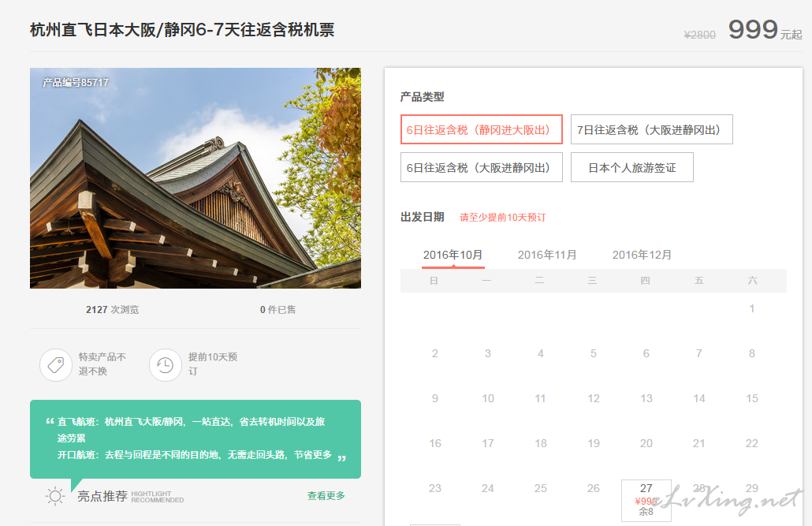Image resolution: width=812 pixels, height=526 pixels.
Task: Click 亮点推荐 heading
Action: tap(102, 497)
